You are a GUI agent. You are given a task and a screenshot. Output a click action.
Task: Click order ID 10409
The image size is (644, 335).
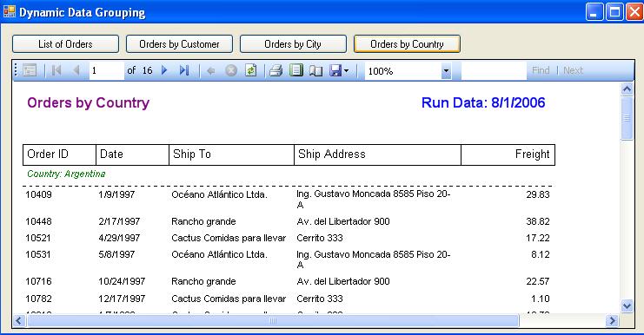(x=38, y=194)
